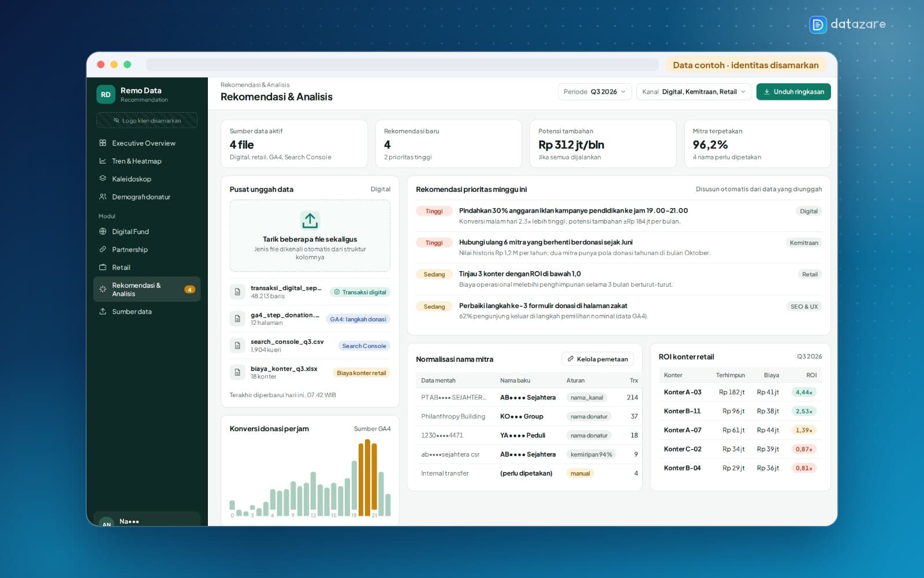Click file icon for transaksi_digital_sep file
The width and height of the screenshot is (924, 578).
coord(237,292)
